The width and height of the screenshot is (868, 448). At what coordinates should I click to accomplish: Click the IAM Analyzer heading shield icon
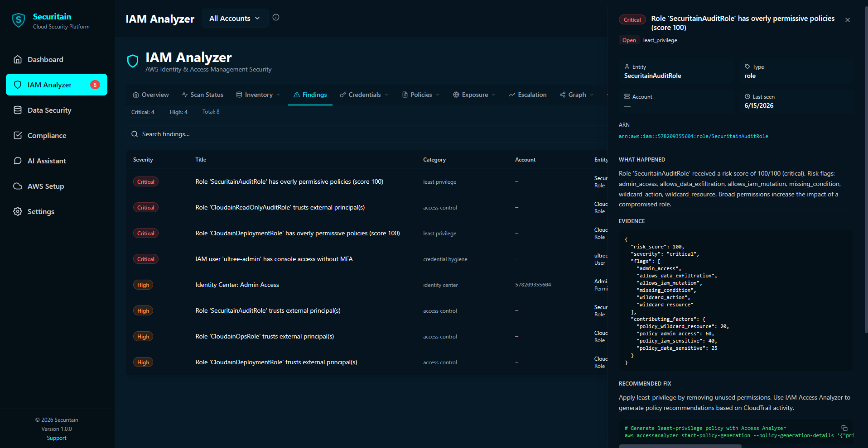click(133, 61)
